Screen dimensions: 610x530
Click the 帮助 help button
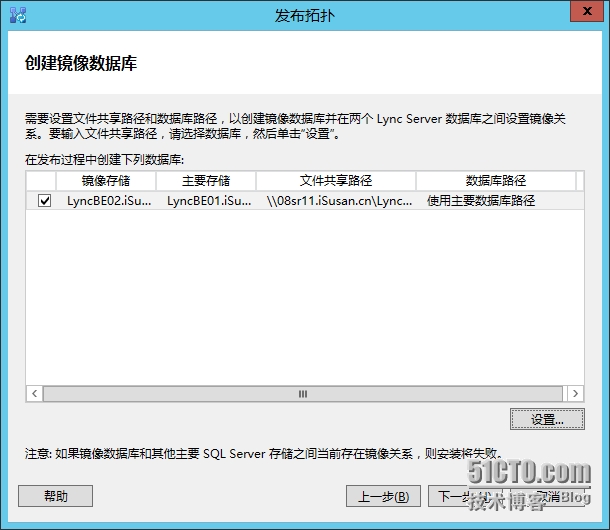(55, 496)
